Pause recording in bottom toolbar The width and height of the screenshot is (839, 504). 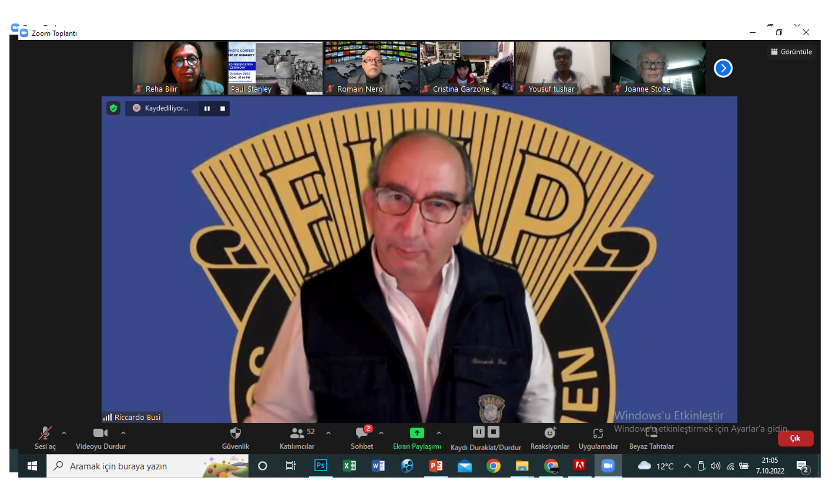(x=479, y=431)
